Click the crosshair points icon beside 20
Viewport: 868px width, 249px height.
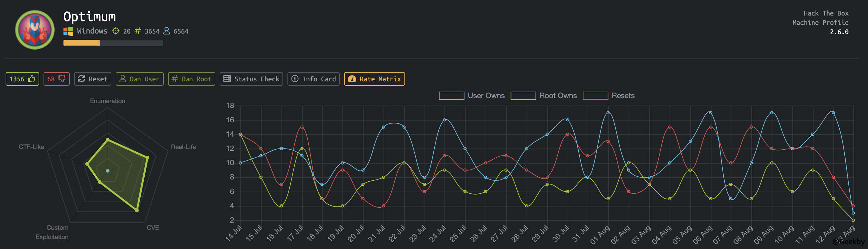(115, 31)
